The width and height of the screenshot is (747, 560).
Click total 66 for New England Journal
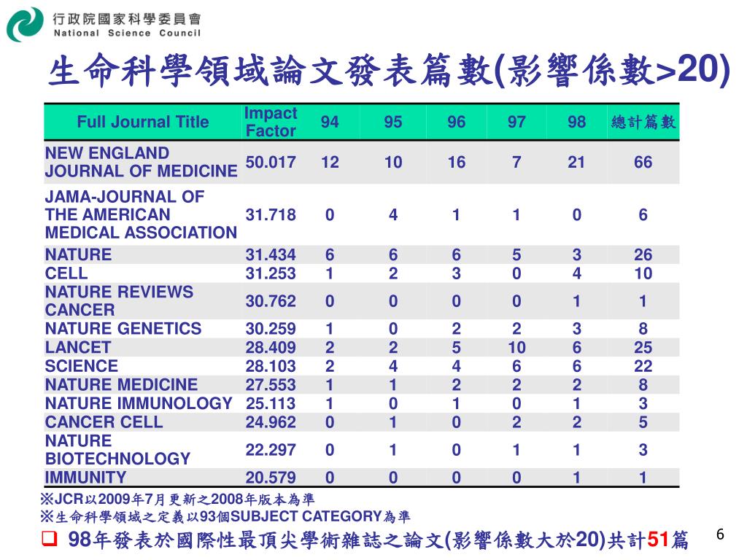click(x=643, y=163)
